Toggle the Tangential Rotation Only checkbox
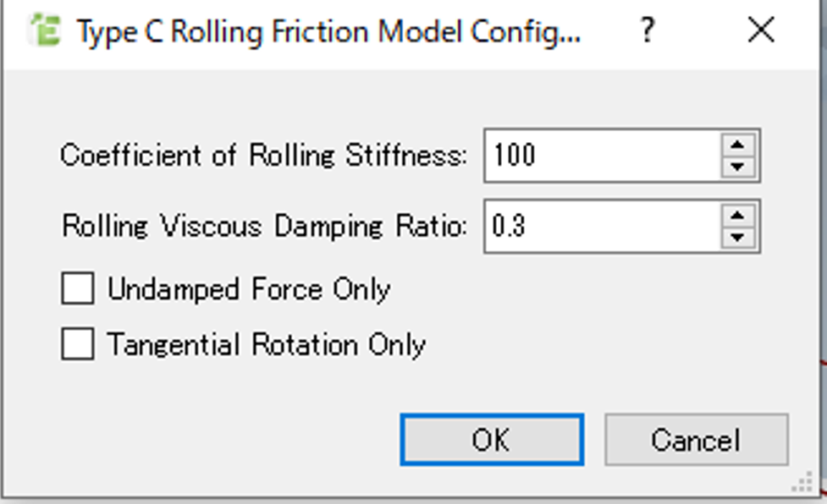The image size is (827, 504). tap(78, 343)
